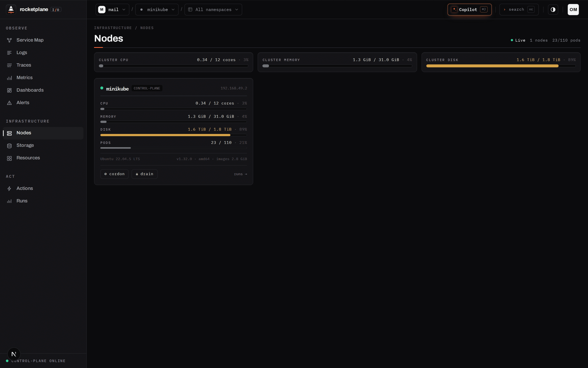Viewport: 588px width, 368px height.
Task: Click the Cluster Memory progress bar
Action: [x=337, y=66]
